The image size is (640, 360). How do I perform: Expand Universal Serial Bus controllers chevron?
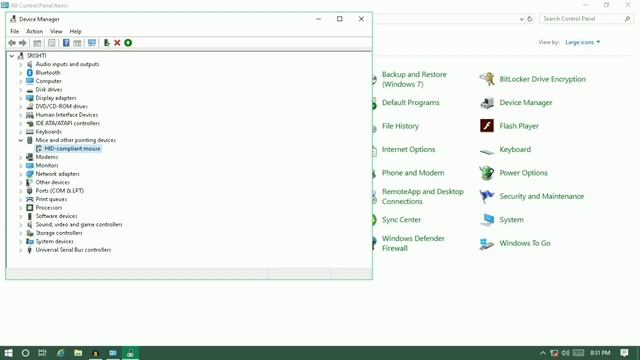point(20,250)
